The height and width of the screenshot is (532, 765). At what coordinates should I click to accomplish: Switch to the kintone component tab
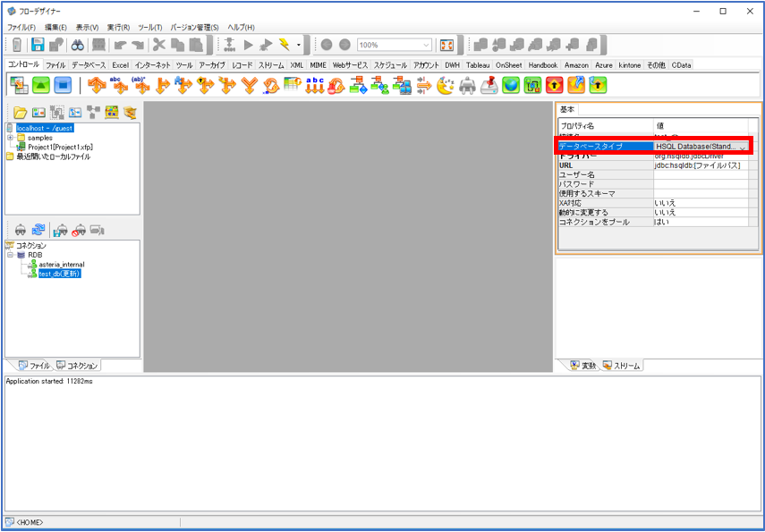pyautogui.click(x=629, y=65)
